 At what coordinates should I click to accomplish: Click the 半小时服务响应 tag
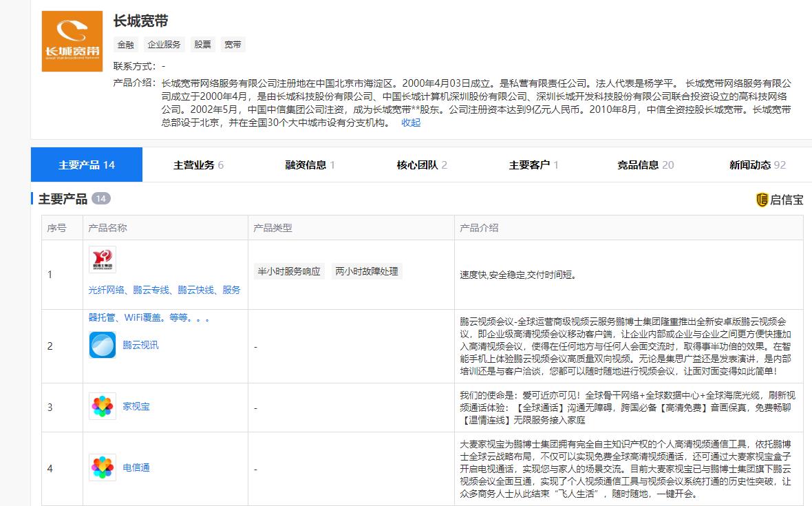[287, 271]
